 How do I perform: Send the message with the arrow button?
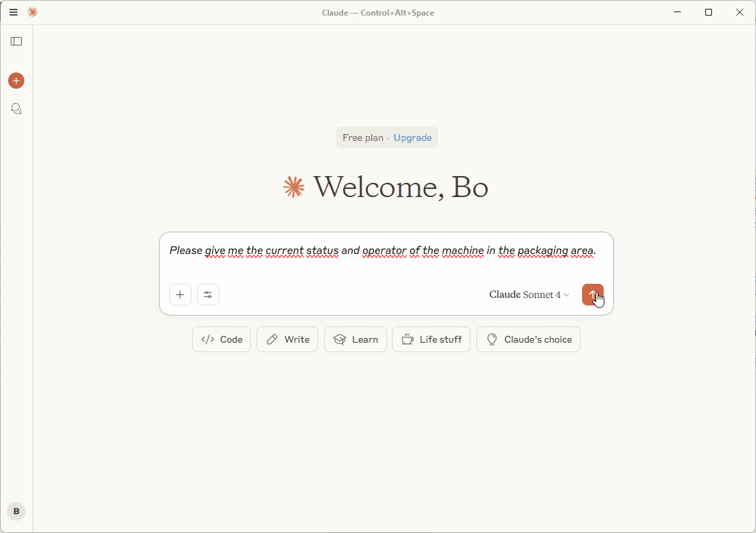click(592, 295)
